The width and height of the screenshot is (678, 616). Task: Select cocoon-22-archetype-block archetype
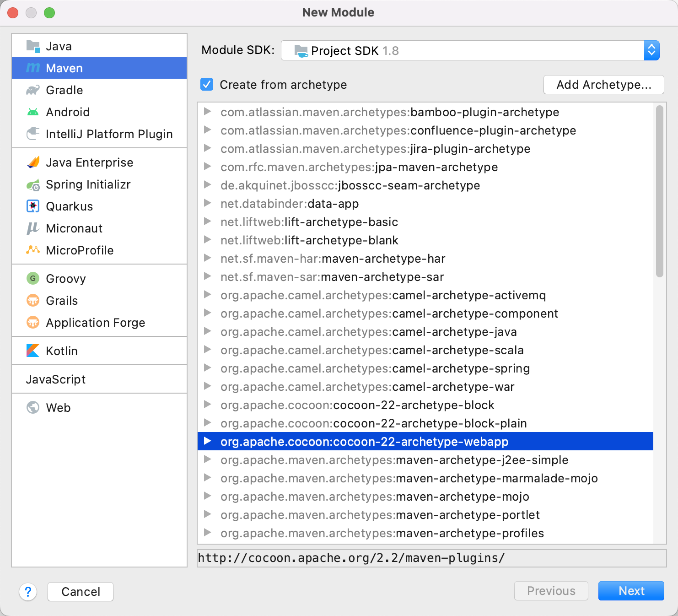(425, 405)
